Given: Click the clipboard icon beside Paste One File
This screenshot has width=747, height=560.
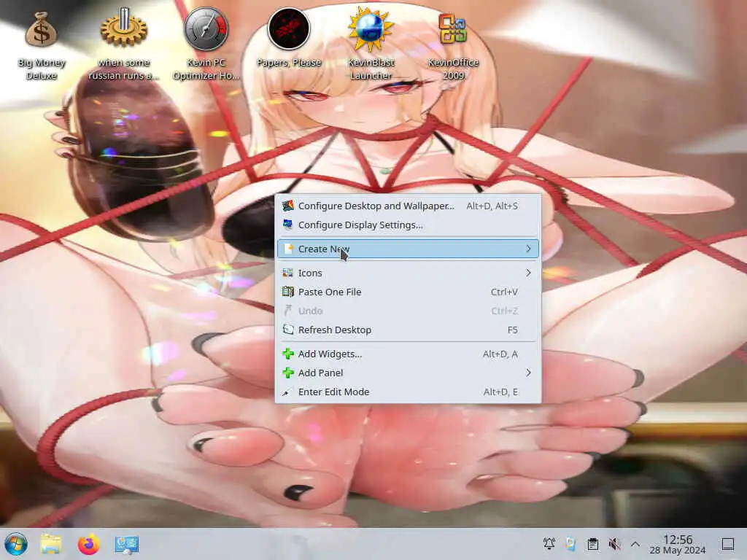Looking at the screenshot, I should (x=287, y=292).
